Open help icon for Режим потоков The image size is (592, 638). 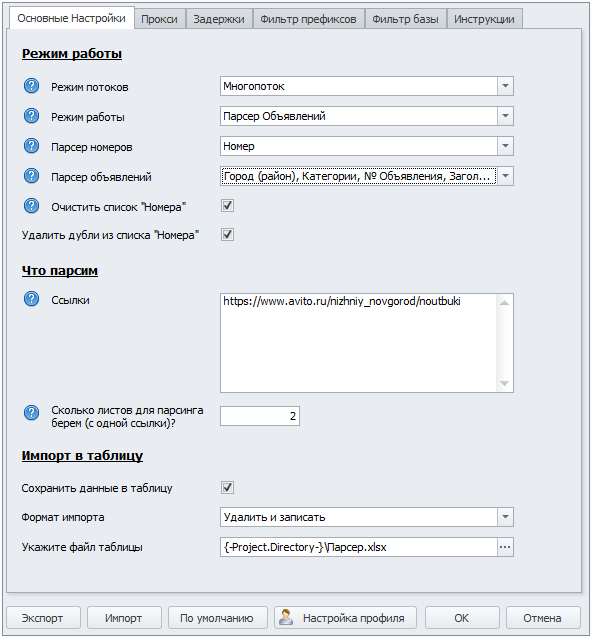click(x=31, y=86)
